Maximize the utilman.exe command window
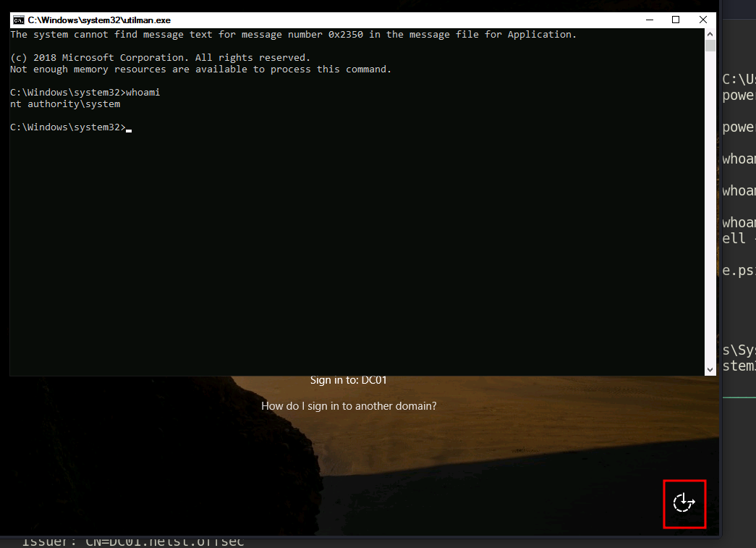The width and height of the screenshot is (756, 548). click(x=676, y=20)
